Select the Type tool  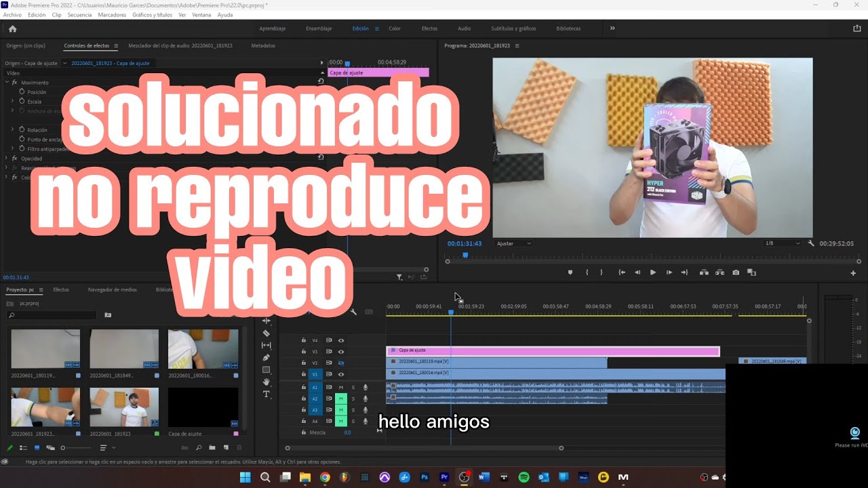click(x=267, y=394)
